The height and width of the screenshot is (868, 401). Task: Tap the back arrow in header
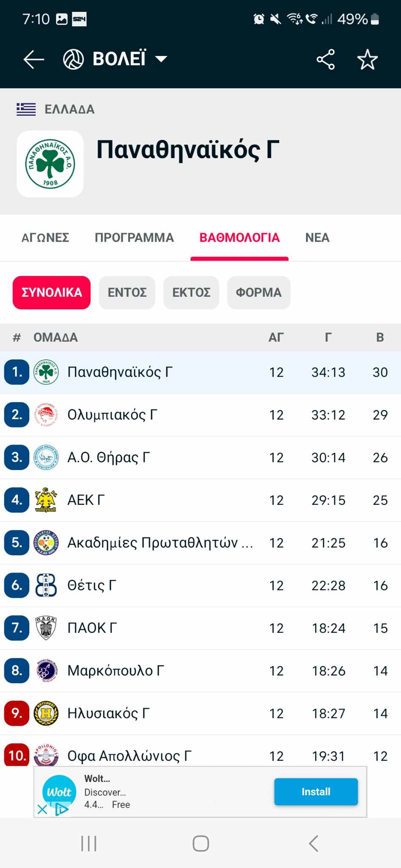(34, 59)
